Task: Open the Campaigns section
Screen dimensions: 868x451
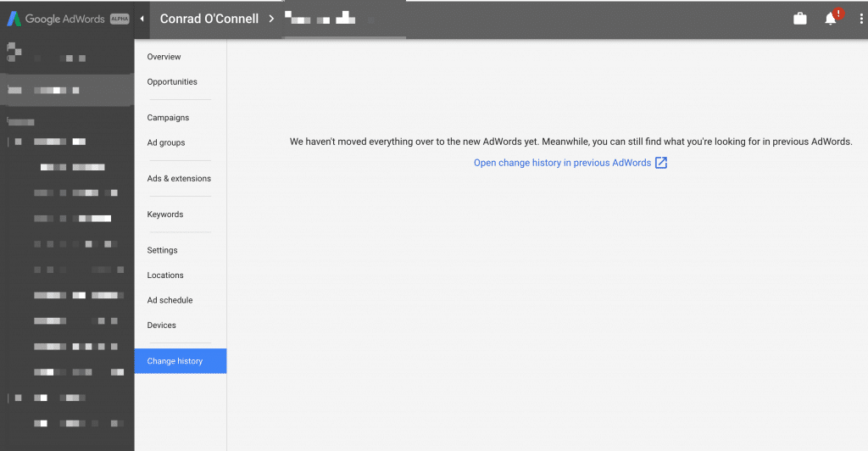Action: [168, 117]
